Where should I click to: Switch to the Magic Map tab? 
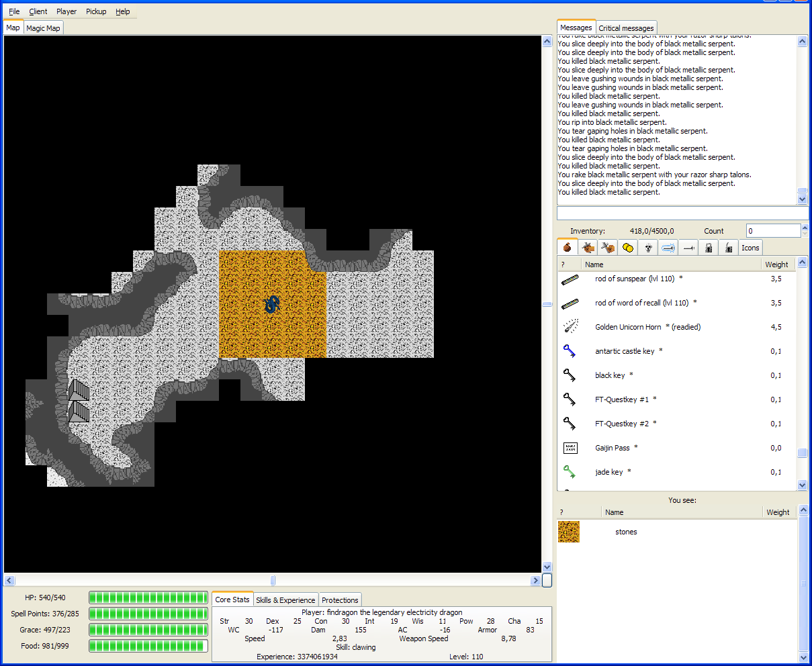click(44, 28)
